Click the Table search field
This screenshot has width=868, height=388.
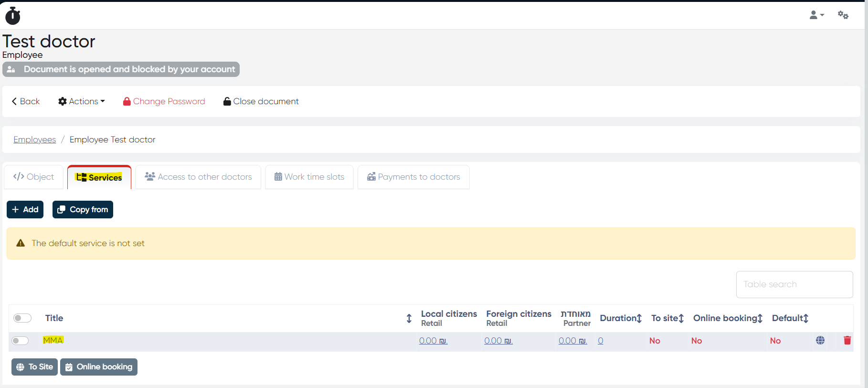click(794, 284)
